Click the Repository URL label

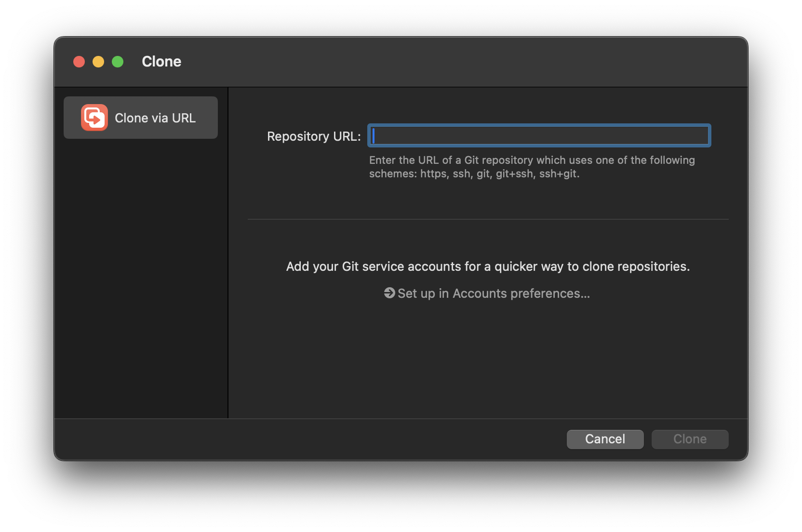(x=314, y=136)
